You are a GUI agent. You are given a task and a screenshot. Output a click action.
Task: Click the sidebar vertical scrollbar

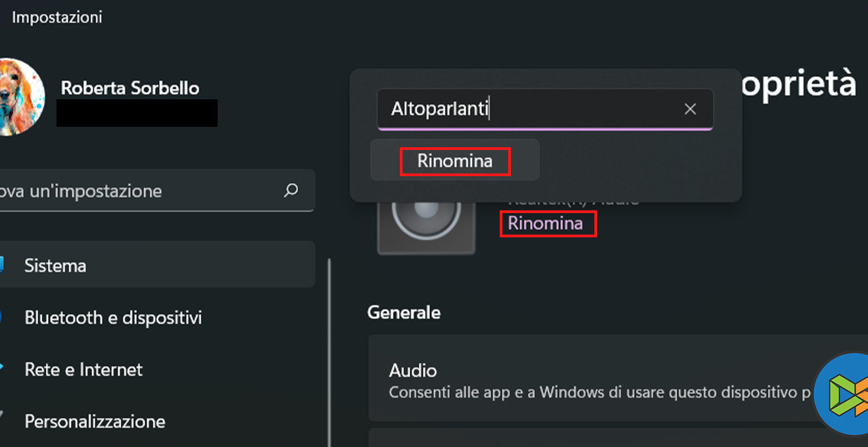point(329,348)
